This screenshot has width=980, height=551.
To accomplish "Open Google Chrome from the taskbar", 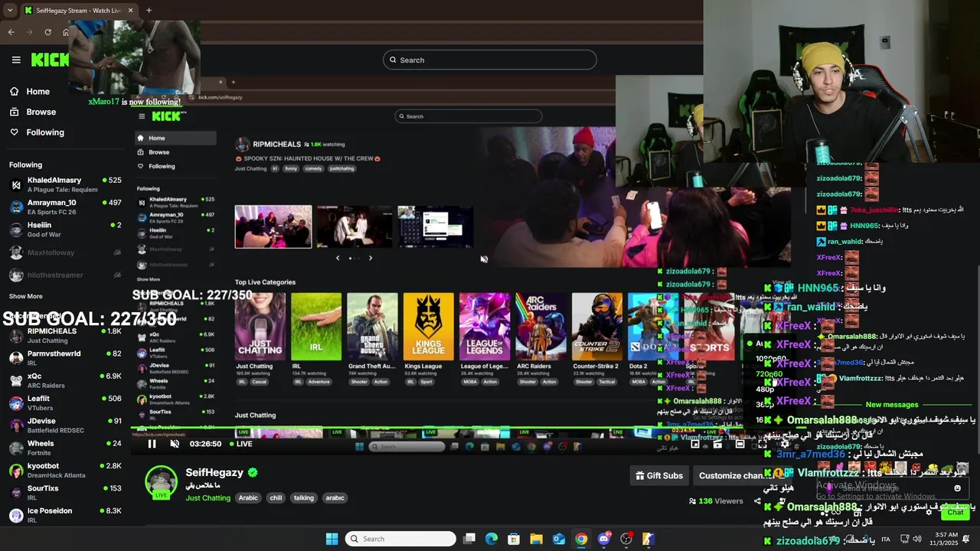I will (x=581, y=539).
